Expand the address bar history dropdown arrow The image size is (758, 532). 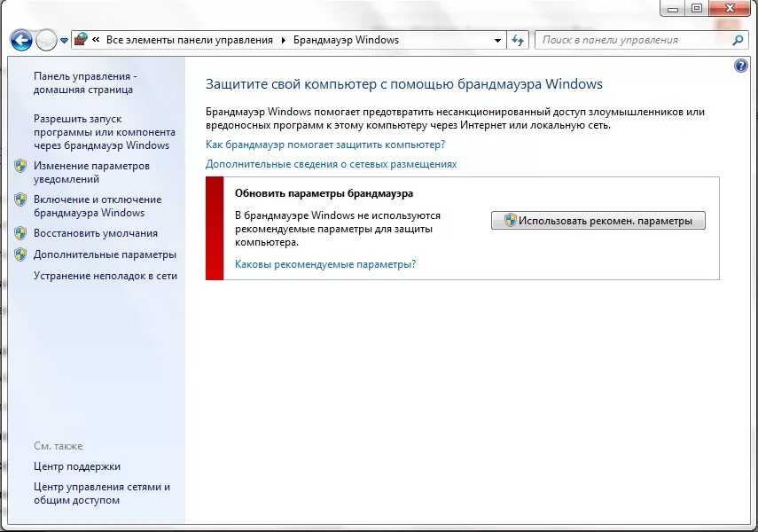click(497, 40)
